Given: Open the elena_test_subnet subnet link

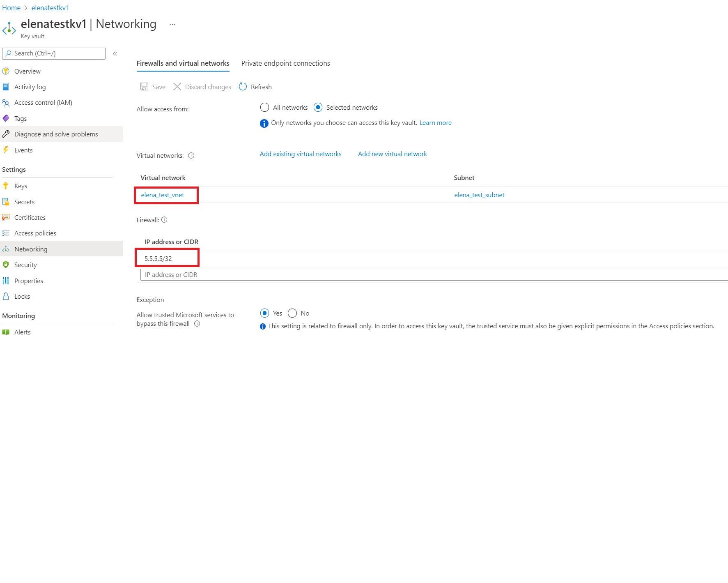Looking at the screenshot, I should click(479, 195).
